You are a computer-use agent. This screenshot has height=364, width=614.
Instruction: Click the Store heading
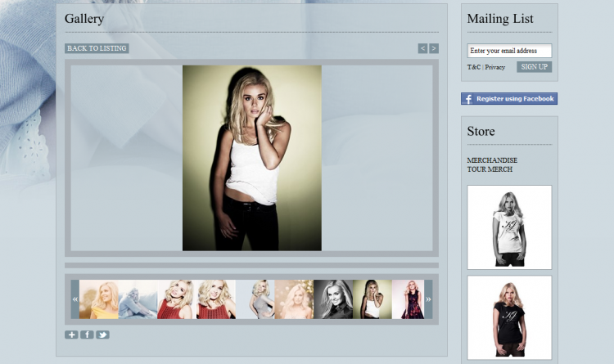point(481,131)
